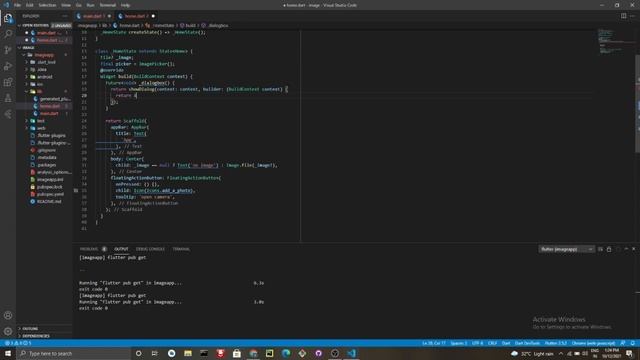
Task: Open the Go menu
Action: click(x=79, y=5)
